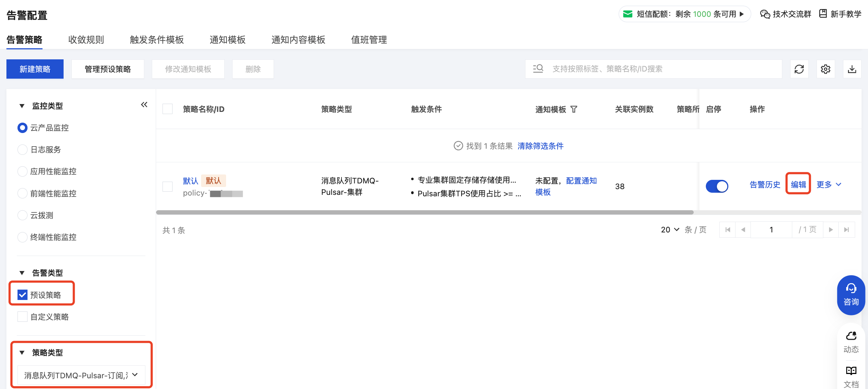Open the 值班管理 tab
Image resolution: width=868 pixels, height=389 pixels.
click(369, 40)
